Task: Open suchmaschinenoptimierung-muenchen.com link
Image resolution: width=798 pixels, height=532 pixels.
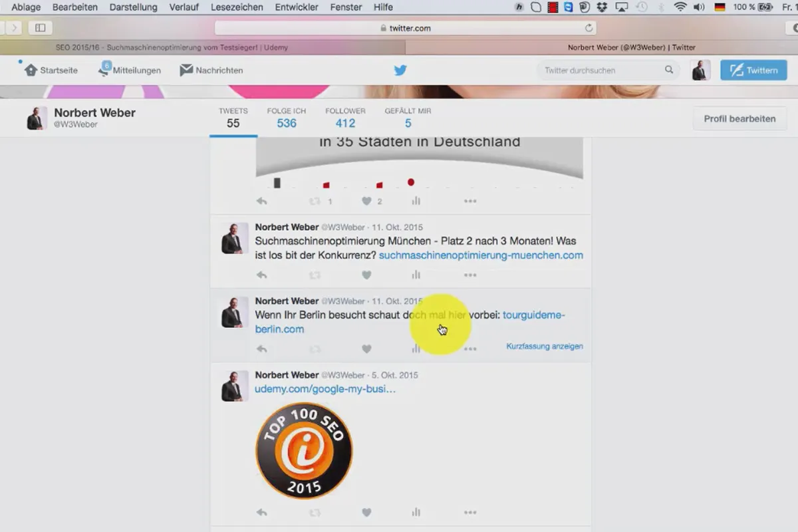Action: (x=481, y=255)
